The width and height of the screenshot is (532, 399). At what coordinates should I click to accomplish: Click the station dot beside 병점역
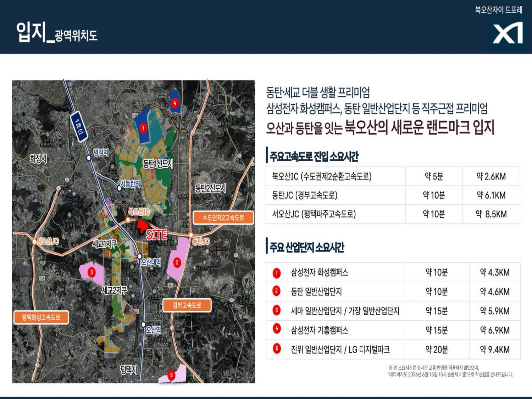[x=89, y=158]
